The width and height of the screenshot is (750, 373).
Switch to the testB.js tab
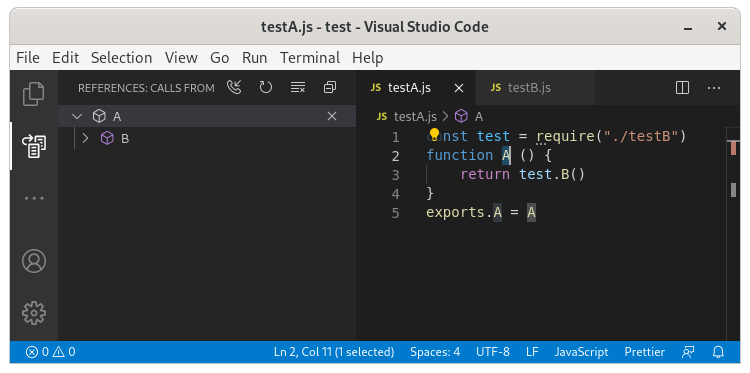[535, 88]
